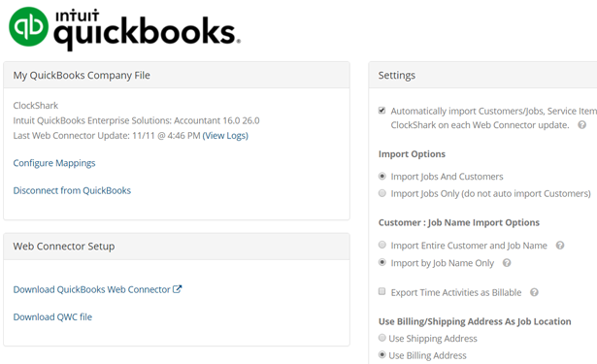Select Use Shipping Address radio button
The height and width of the screenshot is (364, 597).
(382, 338)
